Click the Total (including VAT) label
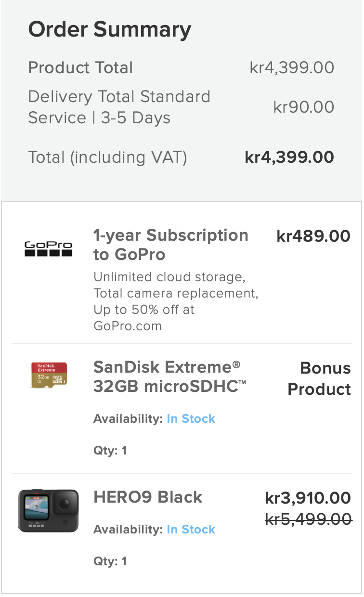This screenshot has width=364, height=597. pyautogui.click(x=107, y=157)
